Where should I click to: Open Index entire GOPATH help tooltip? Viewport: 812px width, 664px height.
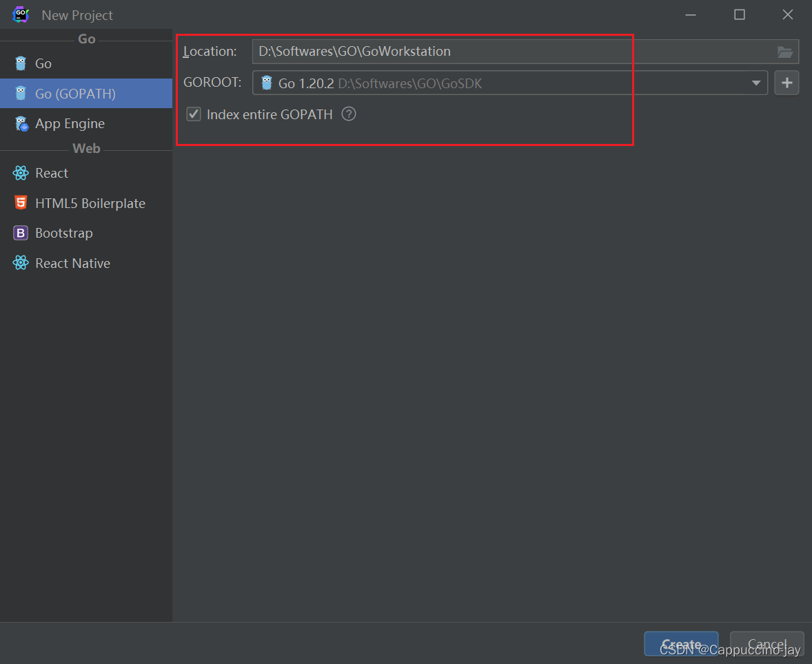click(349, 114)
